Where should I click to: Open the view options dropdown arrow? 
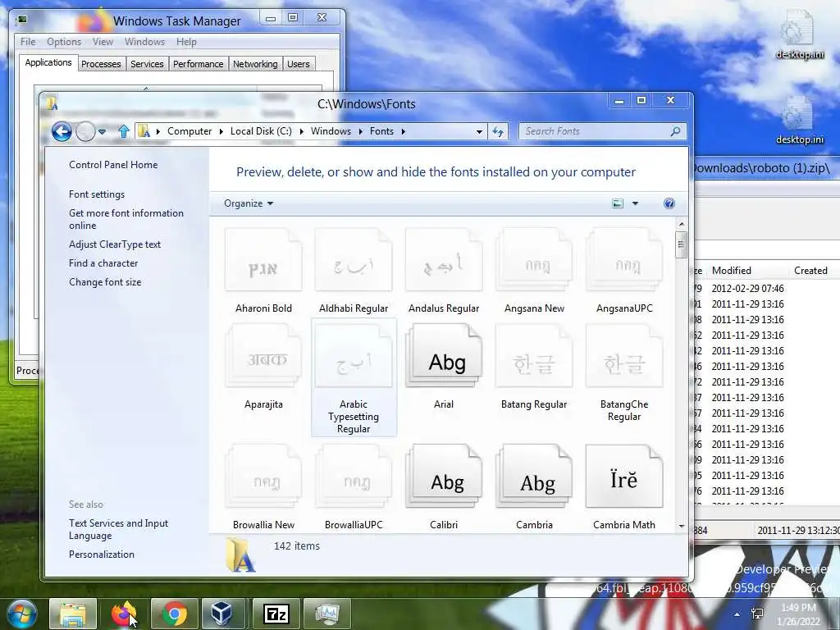pos(635,203)
